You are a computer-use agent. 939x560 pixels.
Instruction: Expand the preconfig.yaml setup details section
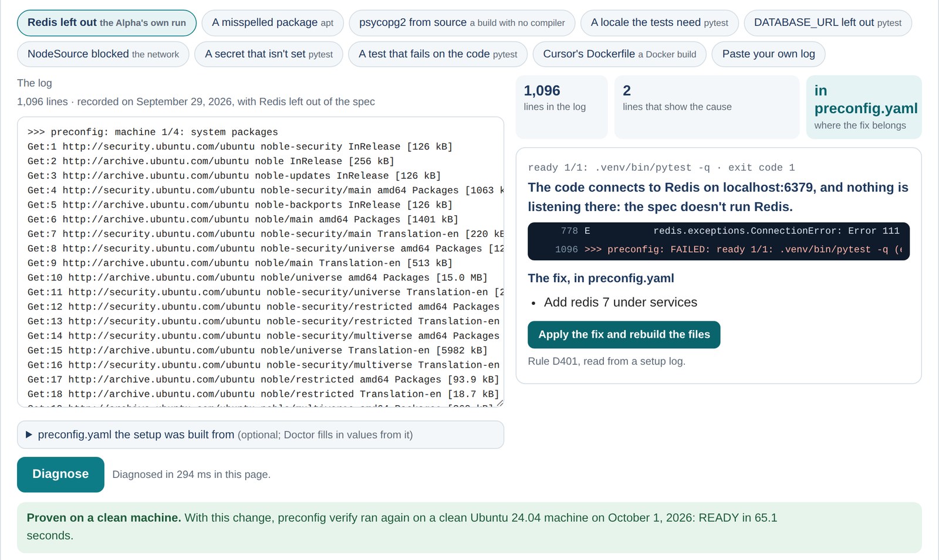[x=261, y=435]
